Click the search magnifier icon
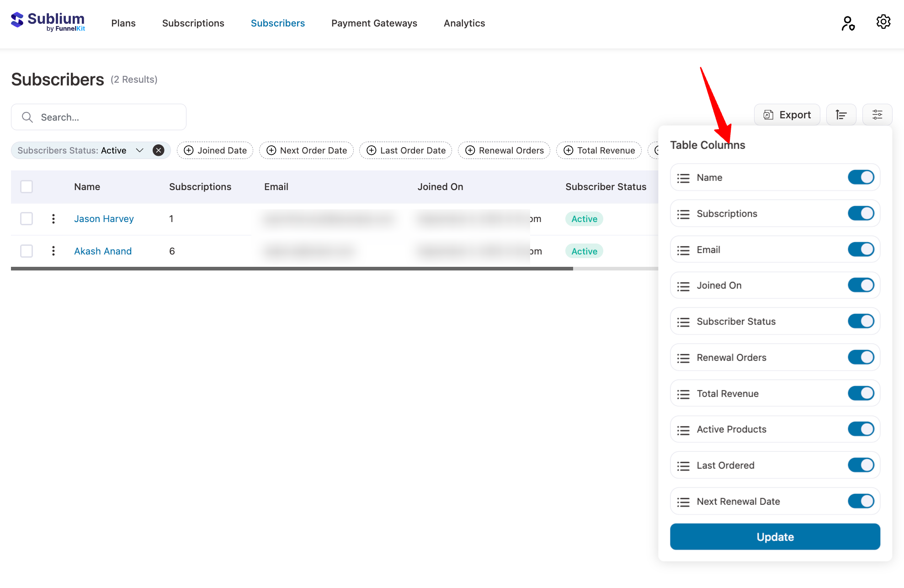 (x=27, y=117)
